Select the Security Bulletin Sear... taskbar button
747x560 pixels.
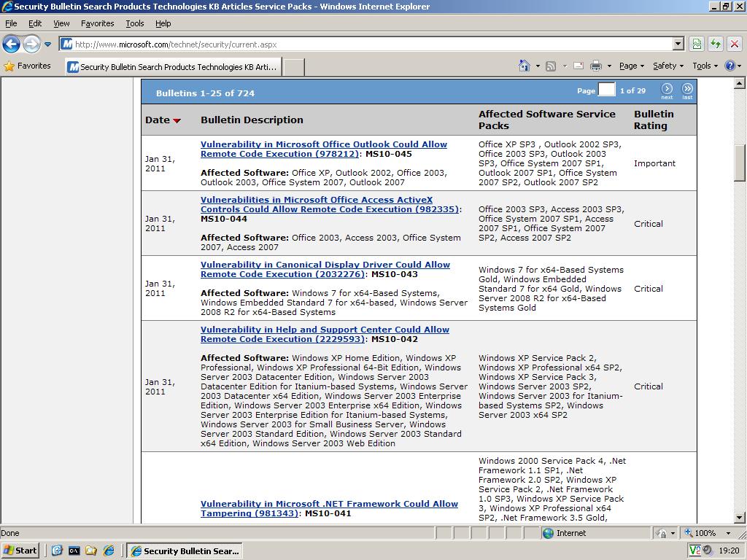(x=185, y=551)
